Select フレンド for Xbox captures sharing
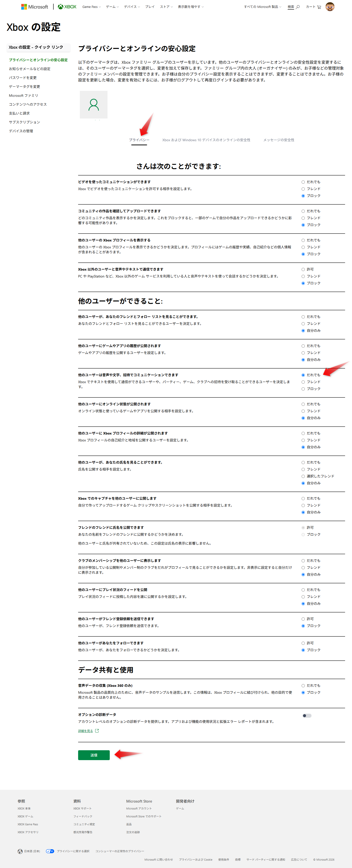The width and height of the screenshot is (352, 868). pyautogui.click(x=303, y=505)
